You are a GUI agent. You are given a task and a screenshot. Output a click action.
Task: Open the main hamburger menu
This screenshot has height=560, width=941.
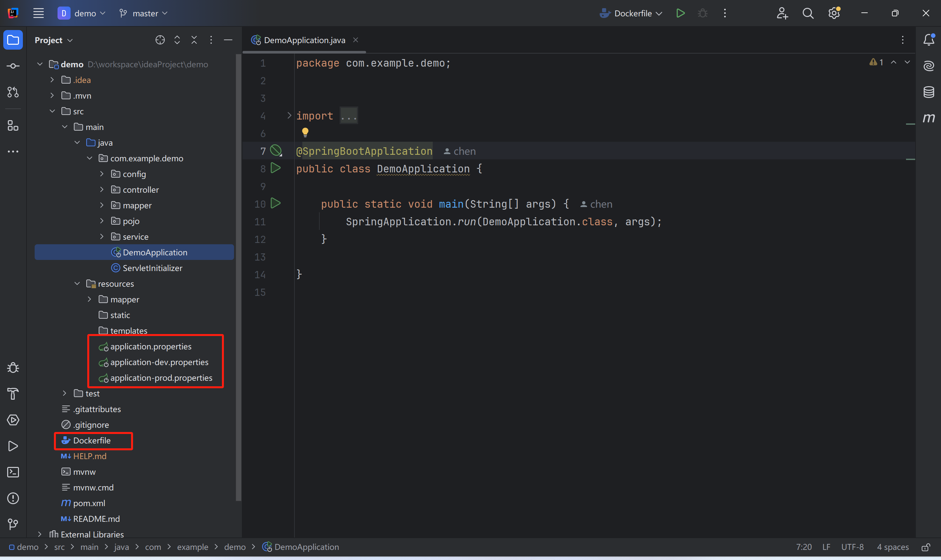click(39, 13)
